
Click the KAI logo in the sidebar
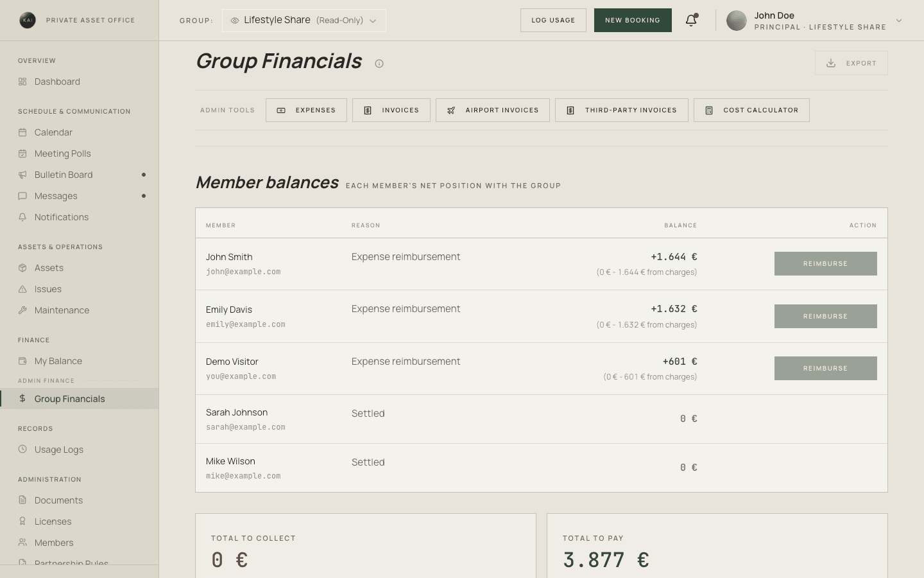(28, 20)
